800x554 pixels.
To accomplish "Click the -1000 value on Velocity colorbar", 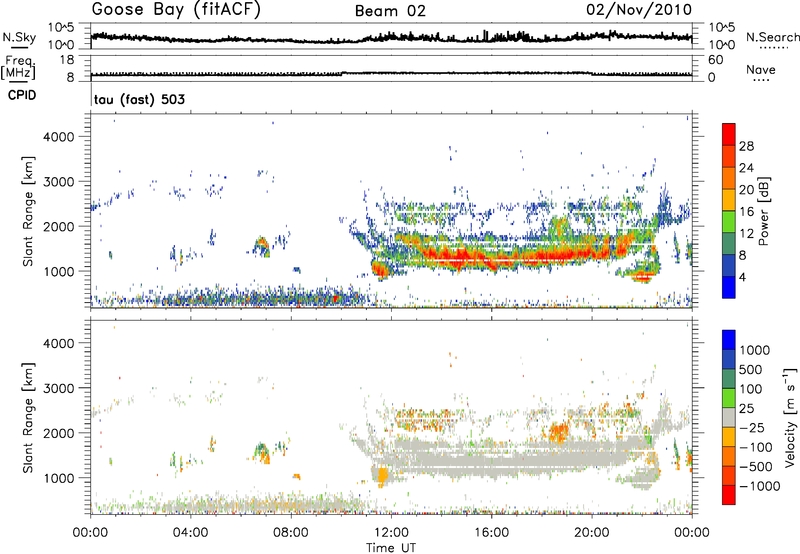I will [x=759, y=486].
